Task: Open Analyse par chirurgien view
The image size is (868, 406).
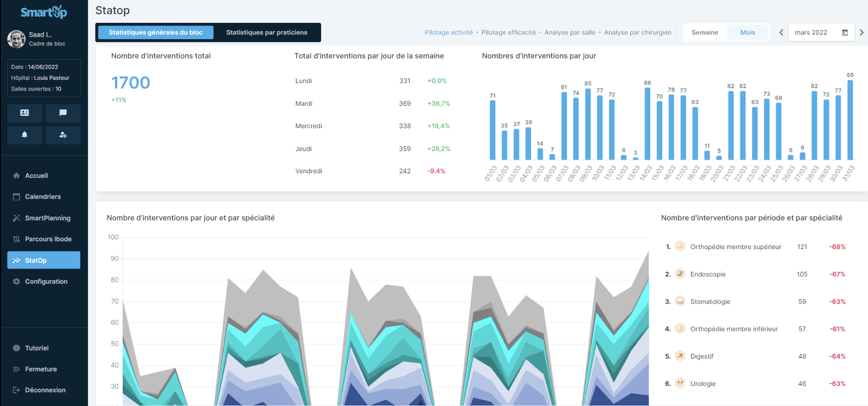Action: click(637, 33)
